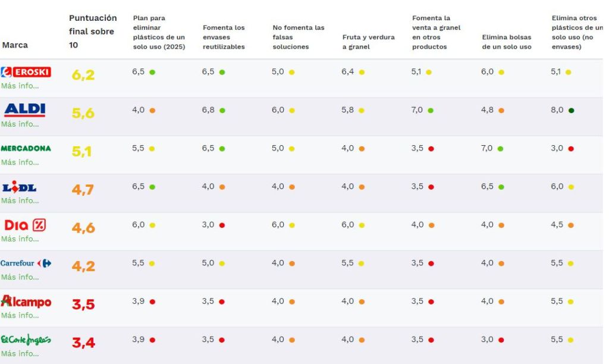Click the Puntuación final sobre 10 header
Viewport: 609px width, 364px height.
pos(93,31)
